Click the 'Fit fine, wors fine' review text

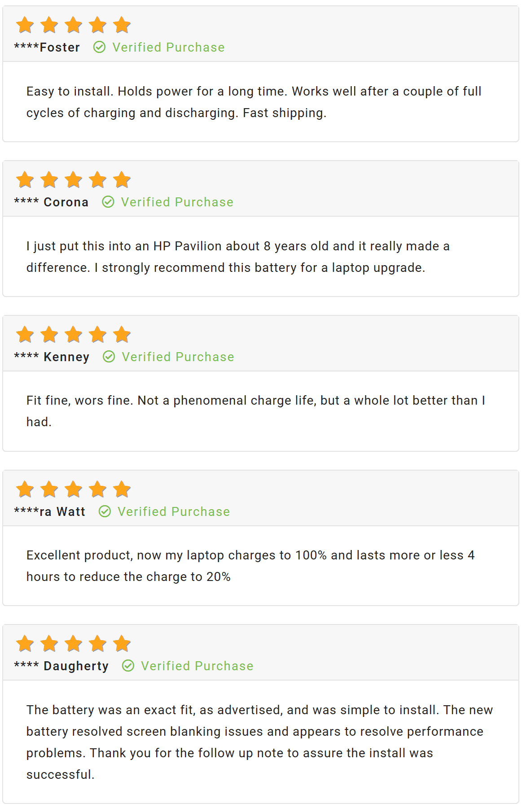256,411
